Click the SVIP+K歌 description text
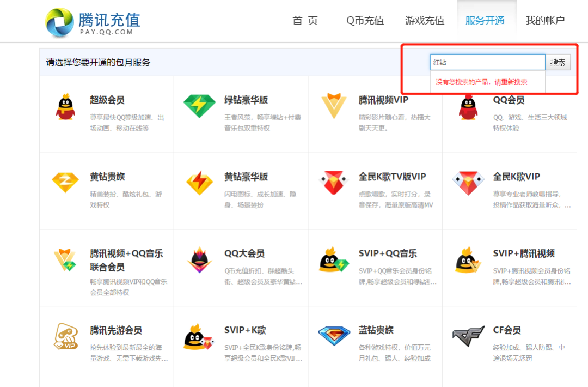The height and width of the screenshot is (387, 588). 264,353
